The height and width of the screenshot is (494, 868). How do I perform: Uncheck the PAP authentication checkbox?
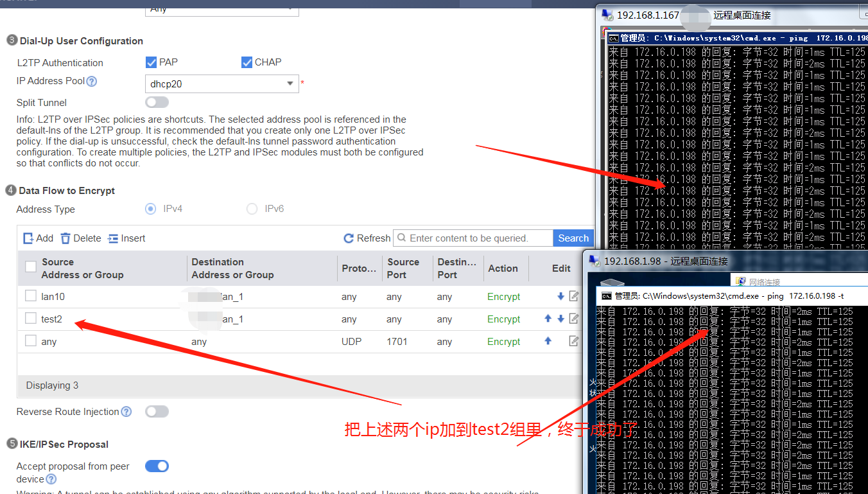[152, 62]
